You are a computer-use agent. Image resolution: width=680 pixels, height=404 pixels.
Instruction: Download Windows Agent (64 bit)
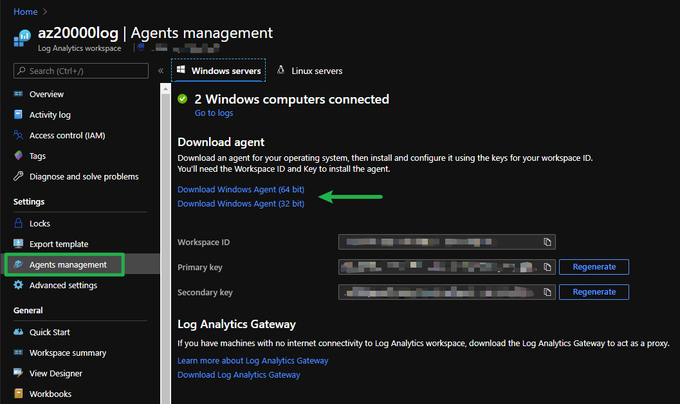pos(241,189)
